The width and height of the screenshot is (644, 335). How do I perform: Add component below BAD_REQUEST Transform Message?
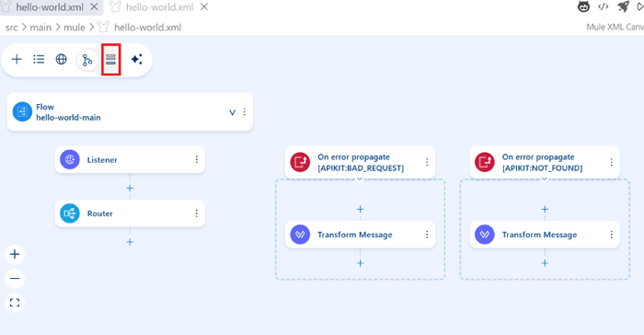click(x=361, y=263)
